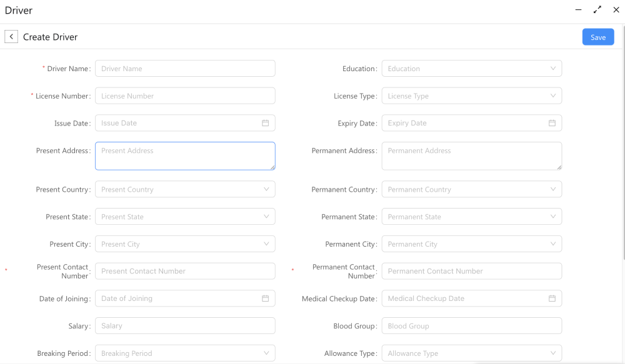
Task: Select the Blood Group input field
Action: [471, 326]
